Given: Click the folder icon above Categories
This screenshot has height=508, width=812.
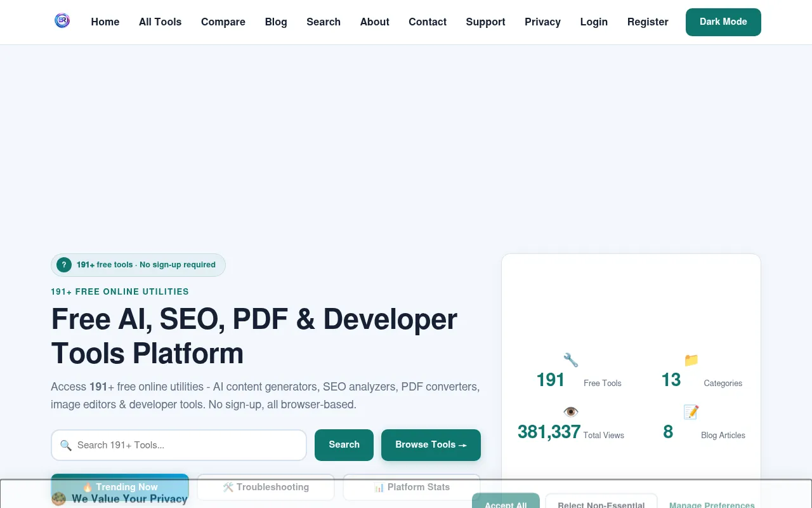Looking at the screenshot, I should click(691, 360).
